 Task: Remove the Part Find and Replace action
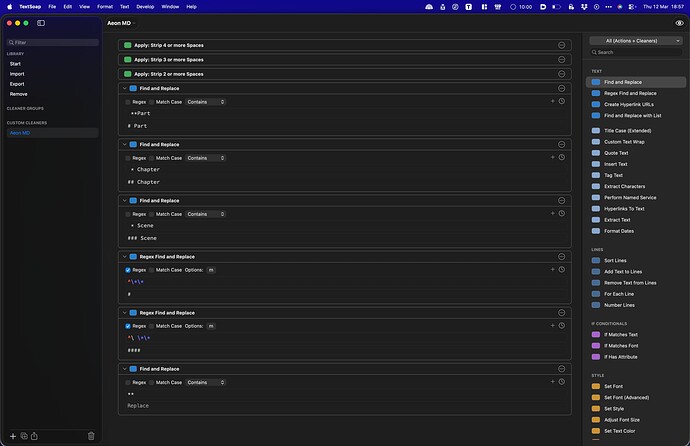(562, 88)
